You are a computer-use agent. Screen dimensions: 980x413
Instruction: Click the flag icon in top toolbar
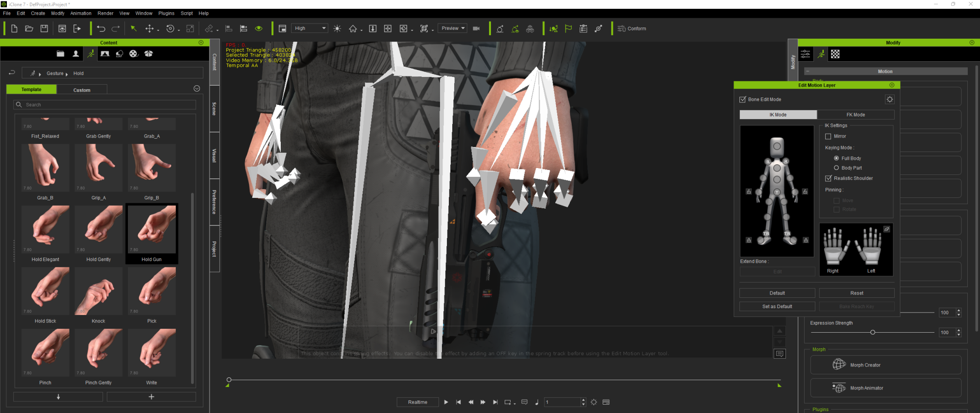tap(568, 28)
